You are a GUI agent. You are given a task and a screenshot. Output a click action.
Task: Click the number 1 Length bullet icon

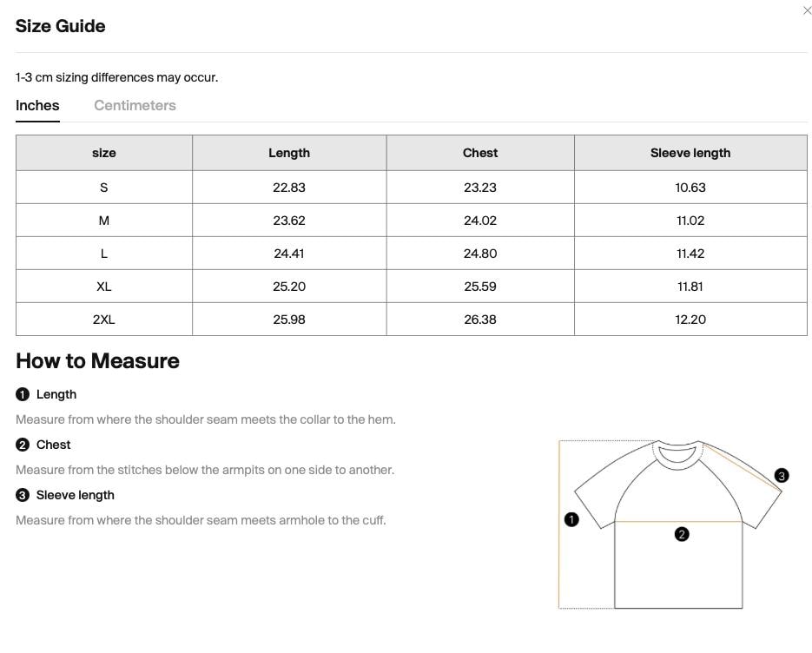(23, 394)
